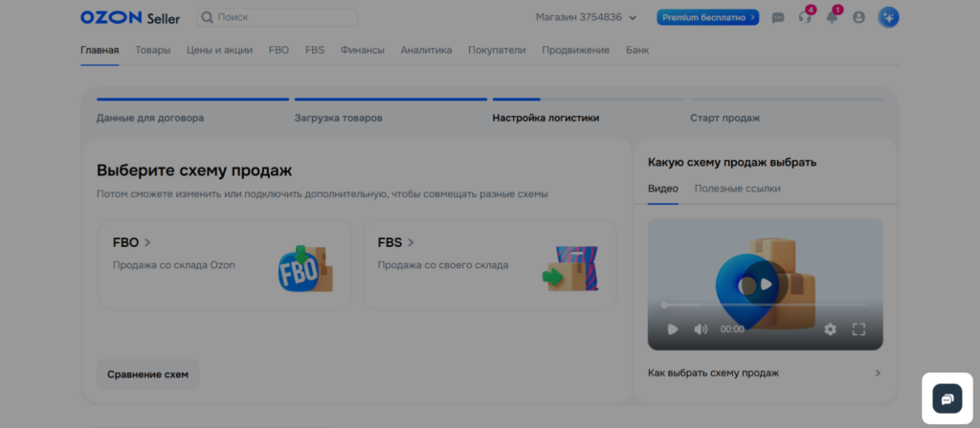The image size is (980, 428).
Task: Click the Поиск search field
Action: click(277, 17)
